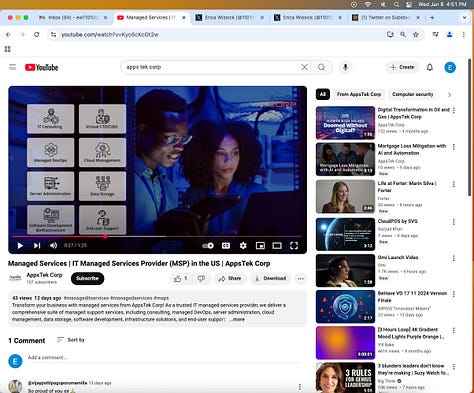Open options for Mortgage Loss Mitigation video
The height and width of the screenshot is (393, 474).
[x=454, y=147]
